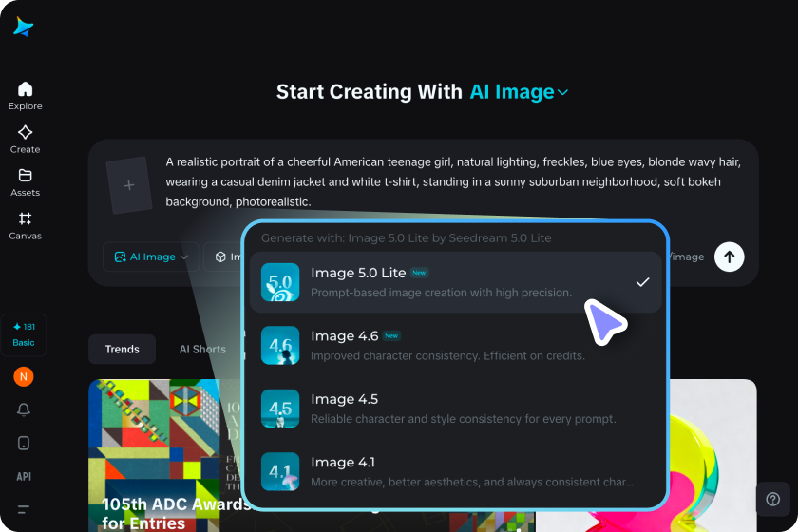Select Image 4.6 model

[455, 345]
